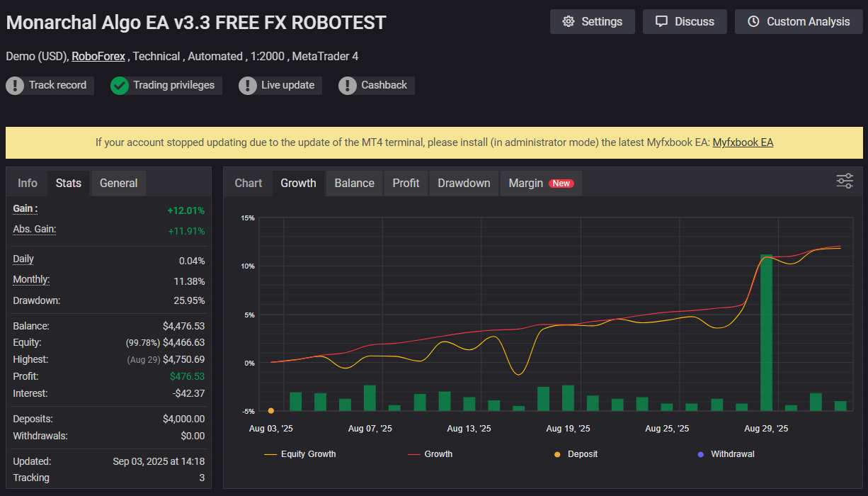Switch to the General info tab
Viewport: 868px width, 496px height.
tap(118, 183)
